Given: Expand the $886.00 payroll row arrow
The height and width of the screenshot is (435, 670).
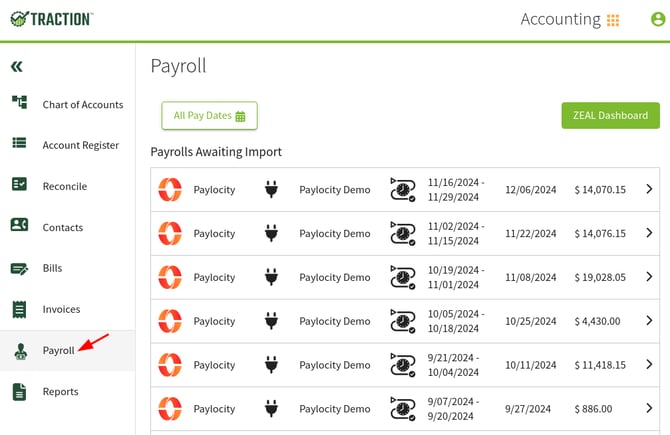Looking at the screenshot, I should tap(648, 408).
